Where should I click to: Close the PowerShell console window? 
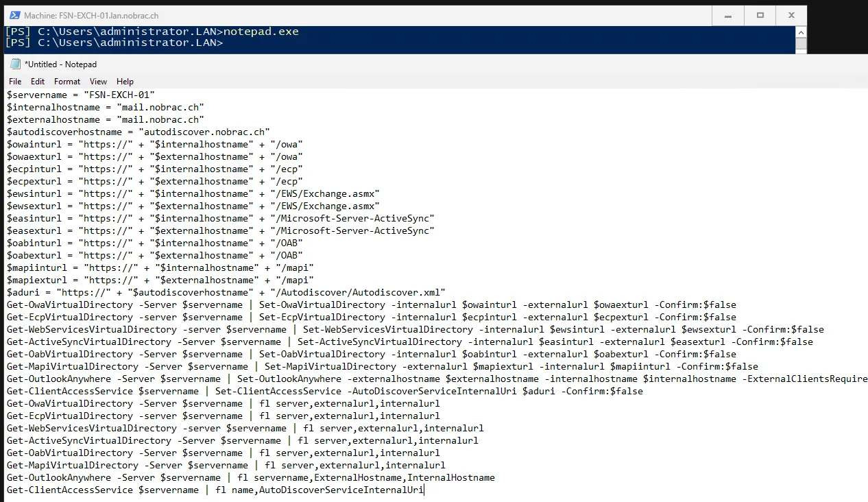pyautogui.click(x=791, y=15)
